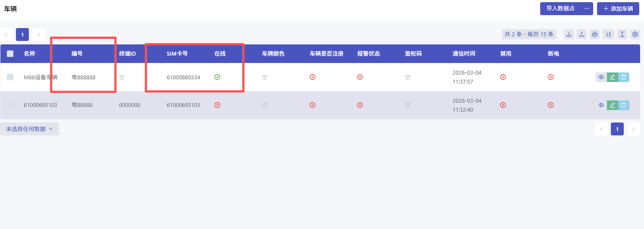Viewport: 644px width, 229px height.
Task: Check the M66设备车辆 row checkbox
Action: (x=10, y=77)
